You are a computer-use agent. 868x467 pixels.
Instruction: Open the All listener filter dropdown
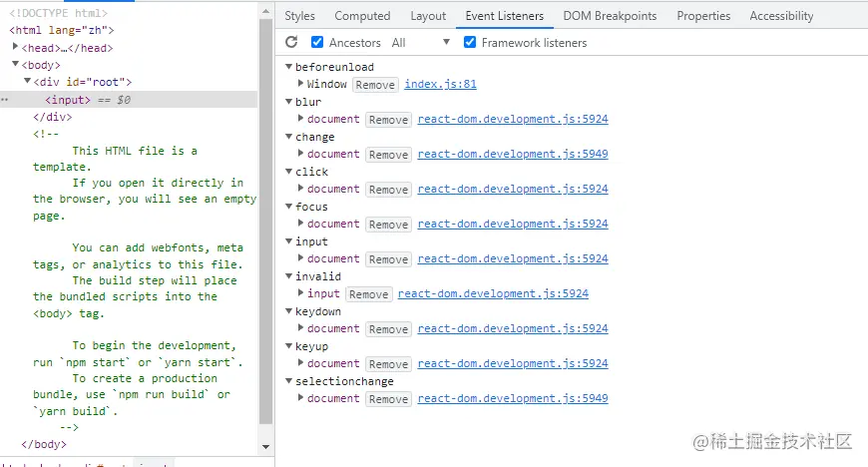tap(420, 43)
